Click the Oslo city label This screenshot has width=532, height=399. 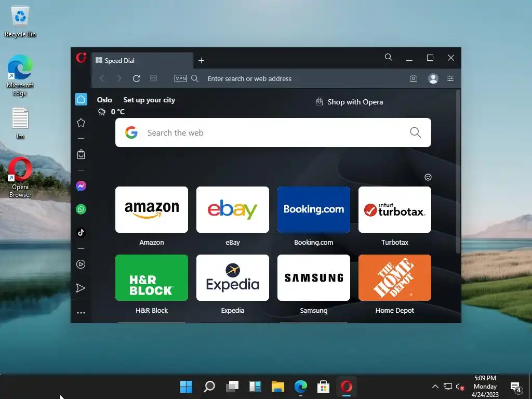pyautogui.click(x=104, y=100)
